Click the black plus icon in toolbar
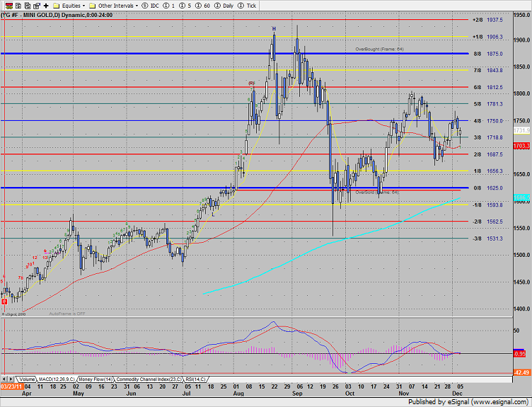The width and height of the screenshot is (532, 407). click(46, 5)
